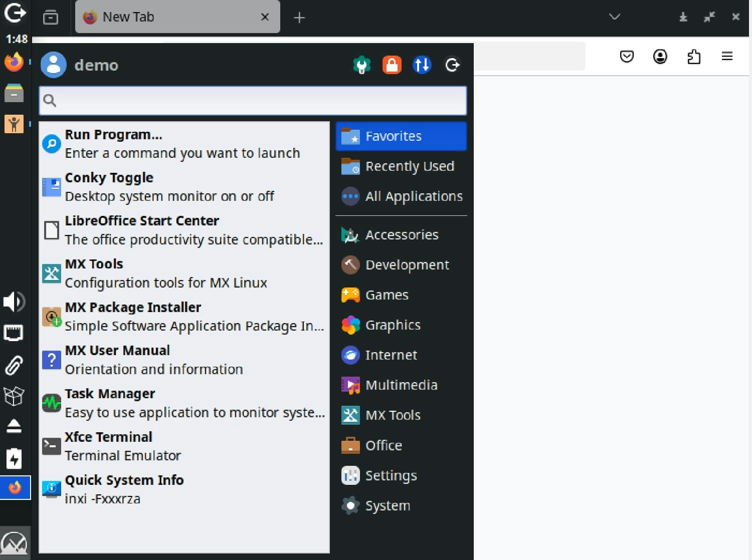Open the Settings category

[401, 475]
